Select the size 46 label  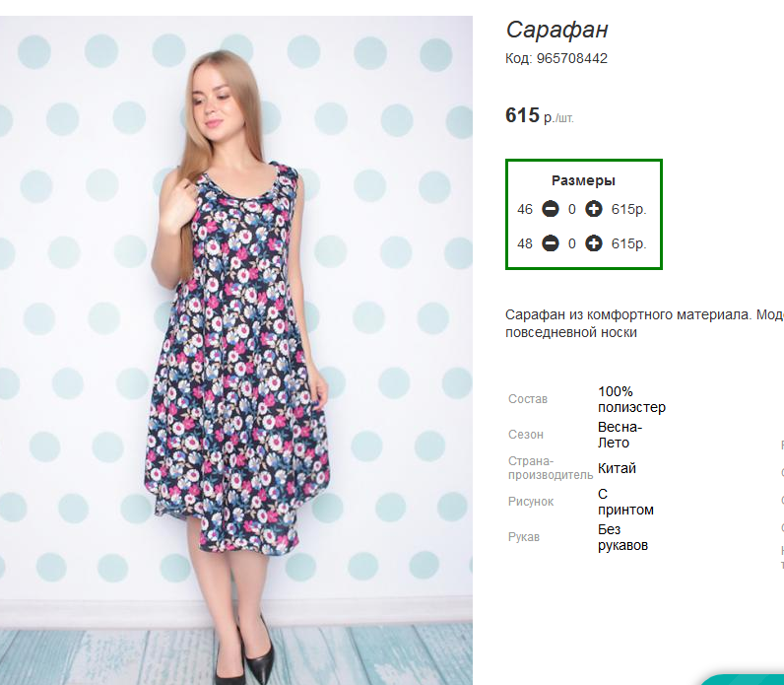click(525, 209)
